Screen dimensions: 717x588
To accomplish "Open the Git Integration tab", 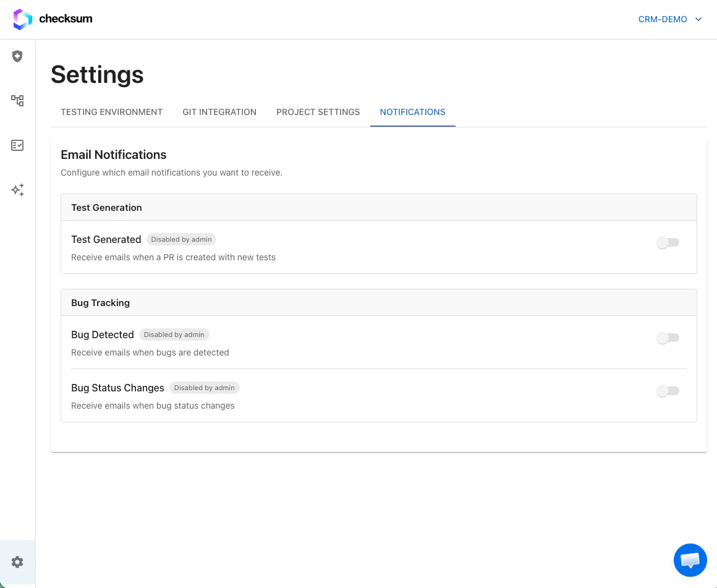I will tap(219, 112).
